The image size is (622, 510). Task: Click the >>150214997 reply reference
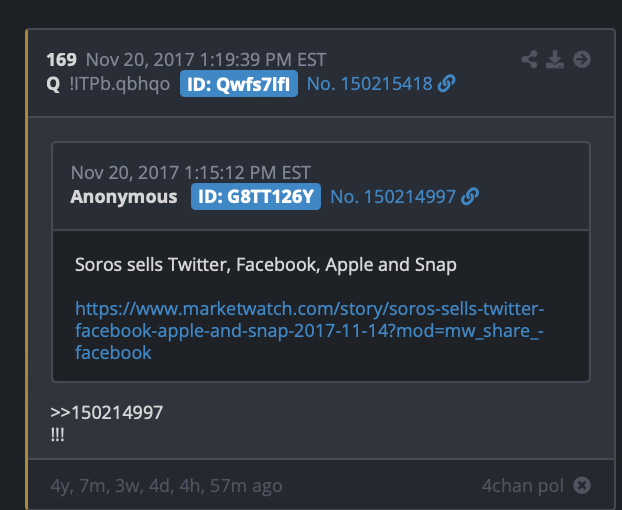pyautogui.click(x=106, y=412)
